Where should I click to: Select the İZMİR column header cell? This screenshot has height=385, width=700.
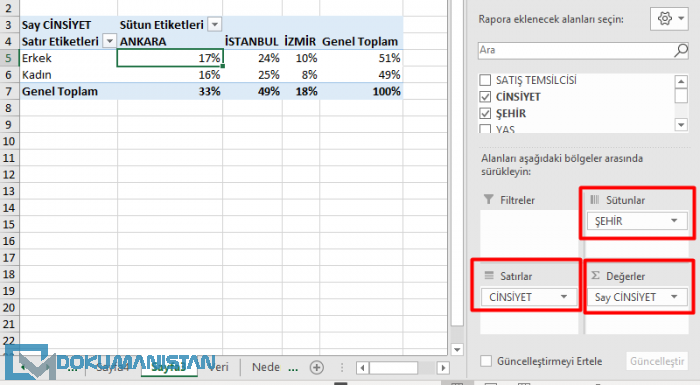click(300, 42)
